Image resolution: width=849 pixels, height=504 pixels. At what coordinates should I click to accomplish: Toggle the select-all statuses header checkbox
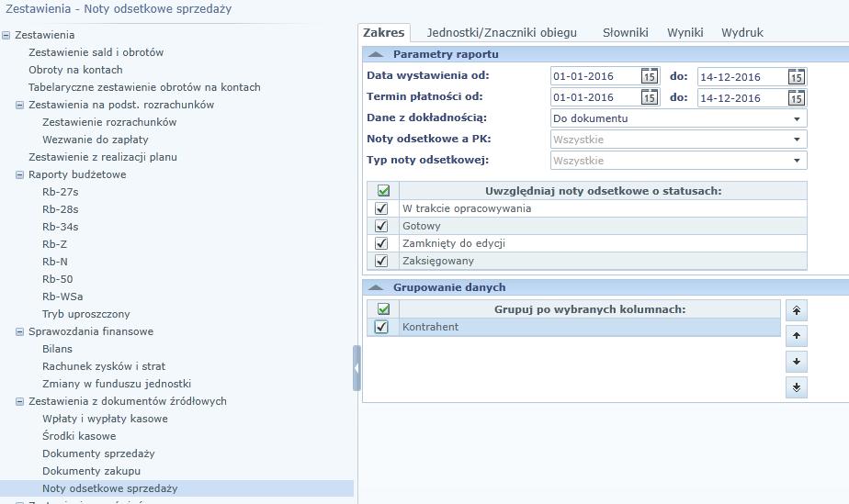click(x=383, y=191)
